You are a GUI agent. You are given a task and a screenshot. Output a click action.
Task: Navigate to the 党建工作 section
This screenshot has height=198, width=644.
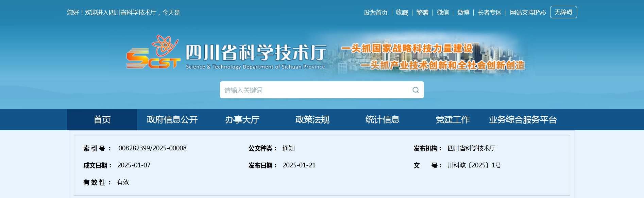click(x=452, y=120)
